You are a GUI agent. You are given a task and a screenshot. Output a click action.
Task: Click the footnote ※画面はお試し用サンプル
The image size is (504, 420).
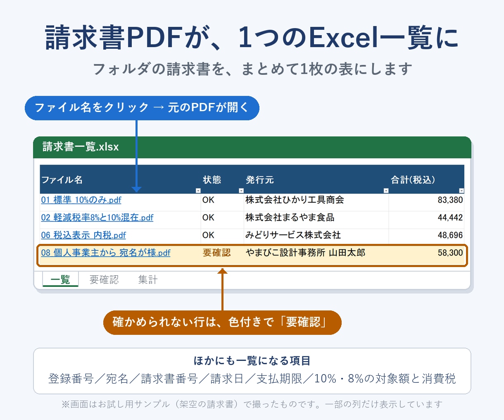pyautogui.click(x=252, y=404)
